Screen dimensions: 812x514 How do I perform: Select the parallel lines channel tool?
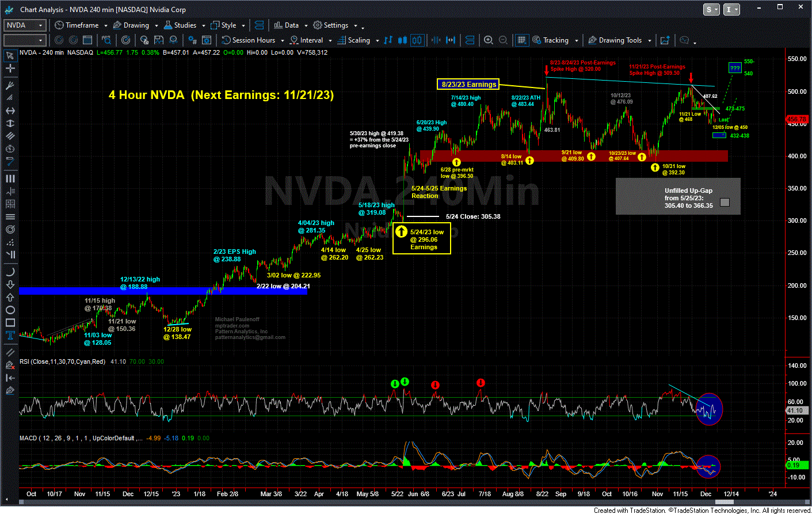click(10, 136)
